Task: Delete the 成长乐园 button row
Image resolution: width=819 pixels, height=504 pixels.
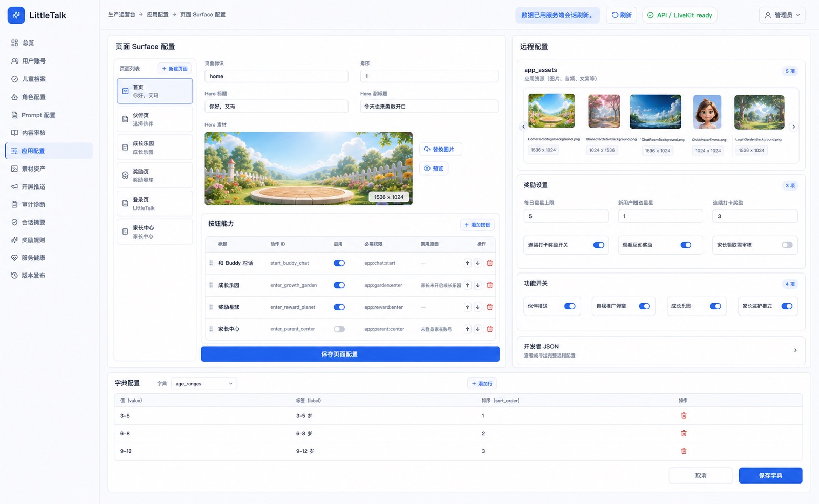Action: [x=489, y=285]
